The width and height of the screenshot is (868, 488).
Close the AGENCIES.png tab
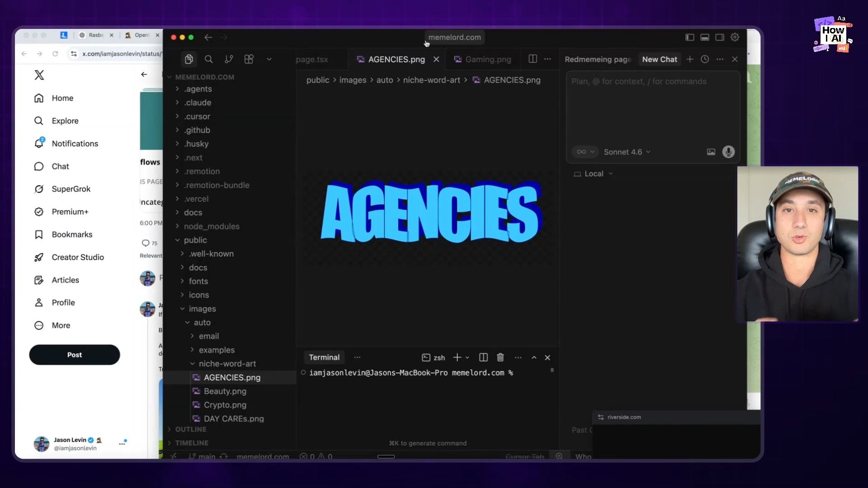tap(436, 59)
